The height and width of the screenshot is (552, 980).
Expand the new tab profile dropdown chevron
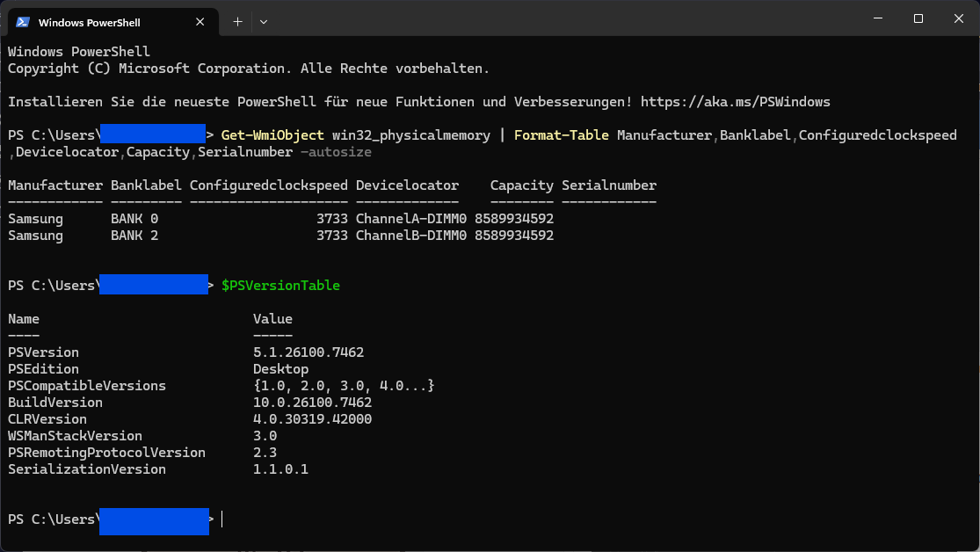(264, 21)
